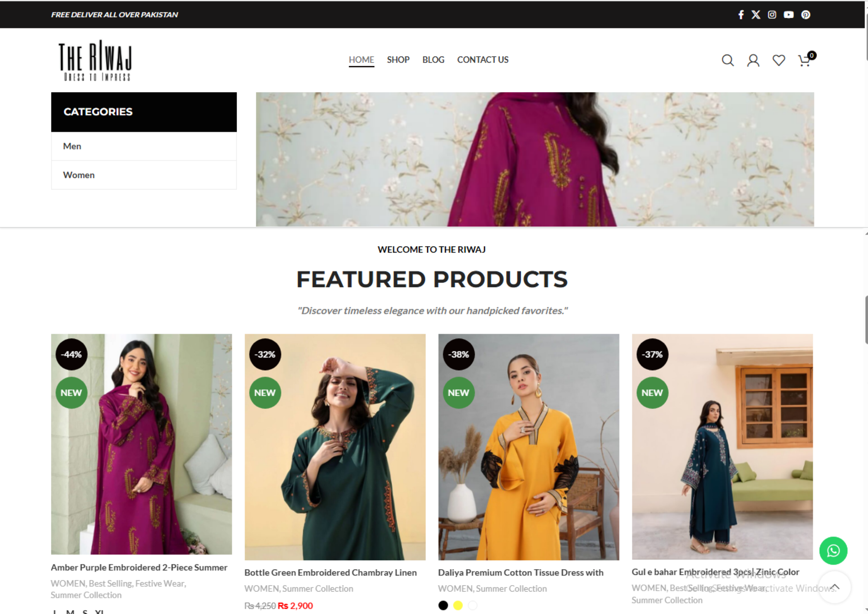
Task: Open the Blog menu item
Action: pos(433,60)
